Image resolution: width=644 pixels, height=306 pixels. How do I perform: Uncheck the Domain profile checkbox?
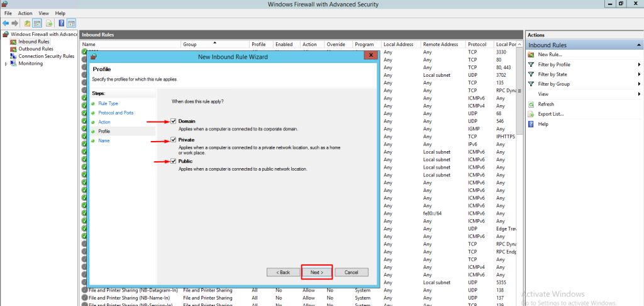174,121
